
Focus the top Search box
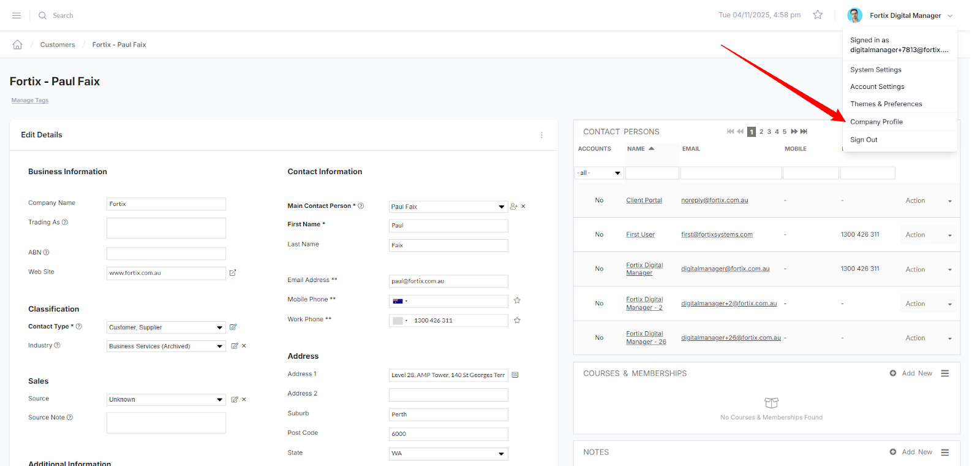(x=62, y=15)
